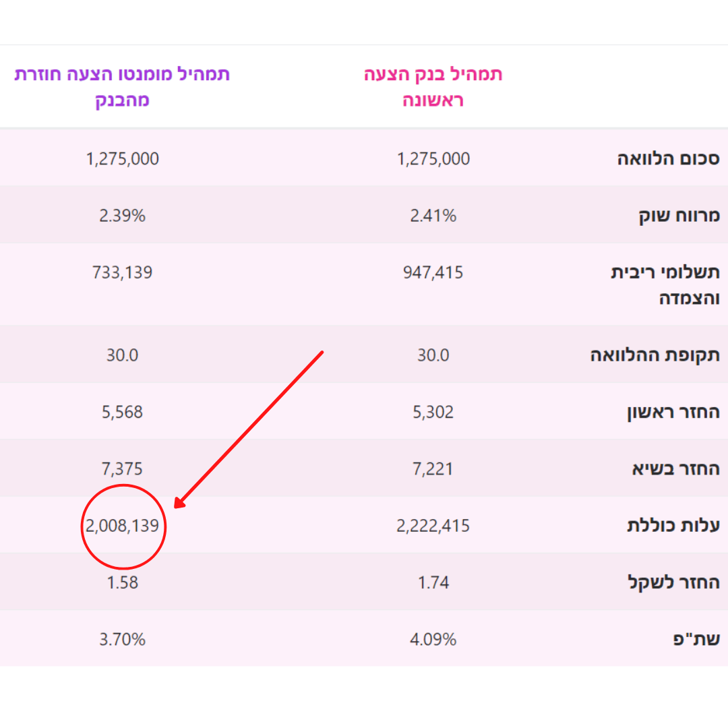728x728 pixels.
Task: Click the column header 'תמהיל מומנטו הצעה חוזרת מהבנק'
Action: tap(122, 87)
